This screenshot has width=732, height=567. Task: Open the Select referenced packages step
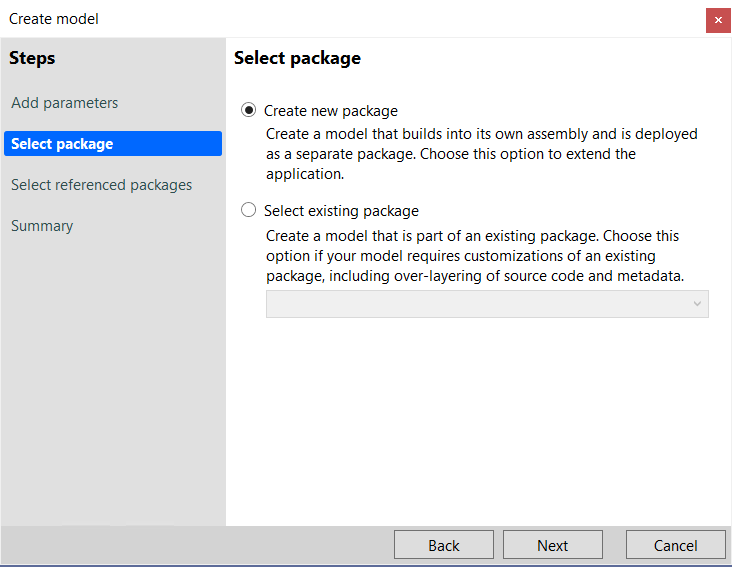pos(101,185)
